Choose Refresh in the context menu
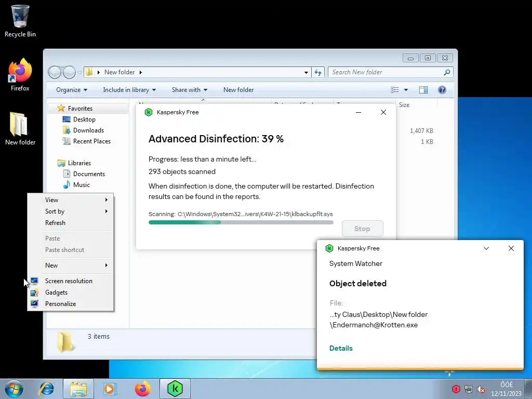This screenshot has height=399, width=532. [x=70, y=222]
